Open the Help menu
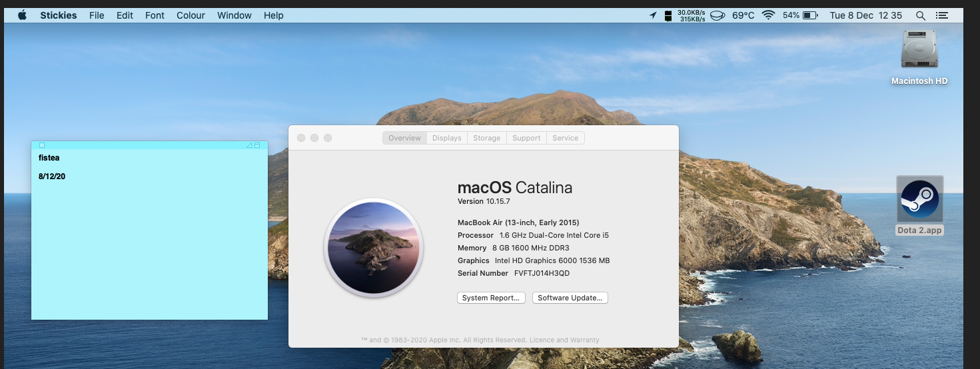Screen dimensions: 980x369 (x=273, y=15)
